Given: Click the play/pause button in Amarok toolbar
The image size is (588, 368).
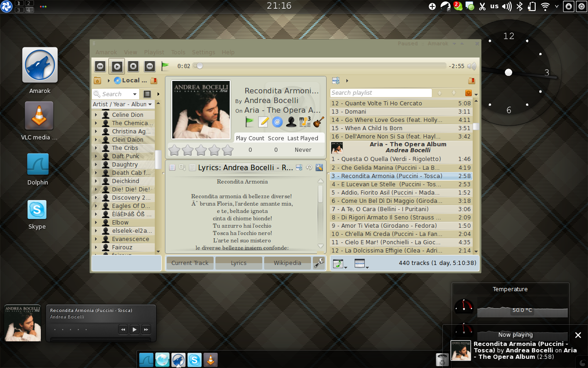Looking at the screenshot, I should point(117,66).
